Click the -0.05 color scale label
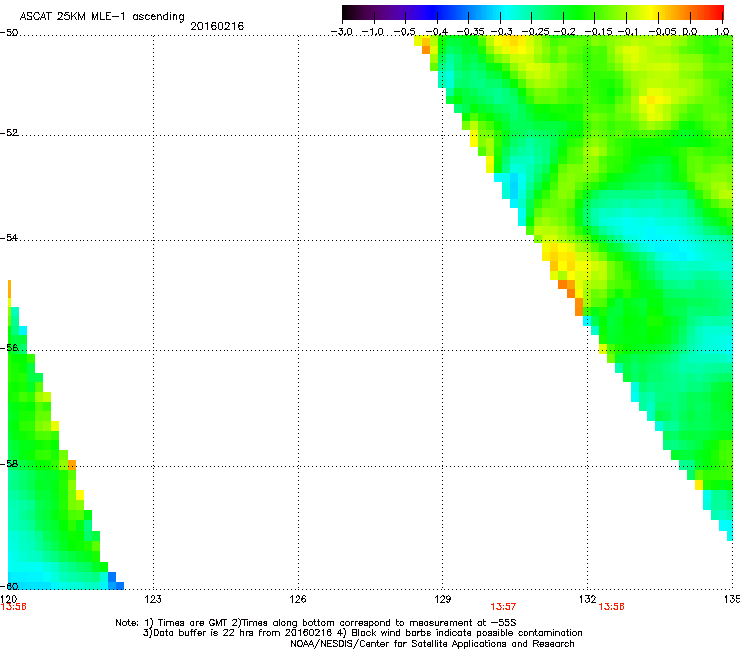The height and width of the screenshot is (650, 740). (662, 32)
